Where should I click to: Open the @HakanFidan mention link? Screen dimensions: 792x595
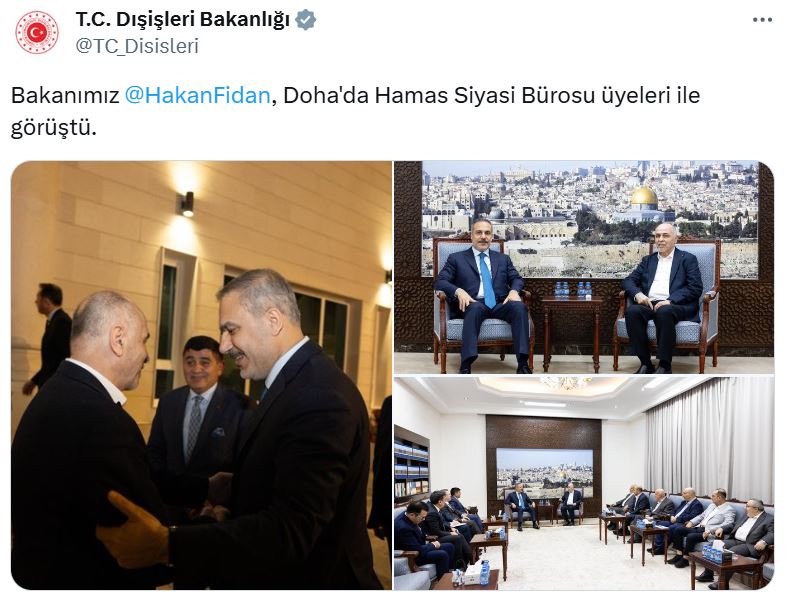(197, 95)
